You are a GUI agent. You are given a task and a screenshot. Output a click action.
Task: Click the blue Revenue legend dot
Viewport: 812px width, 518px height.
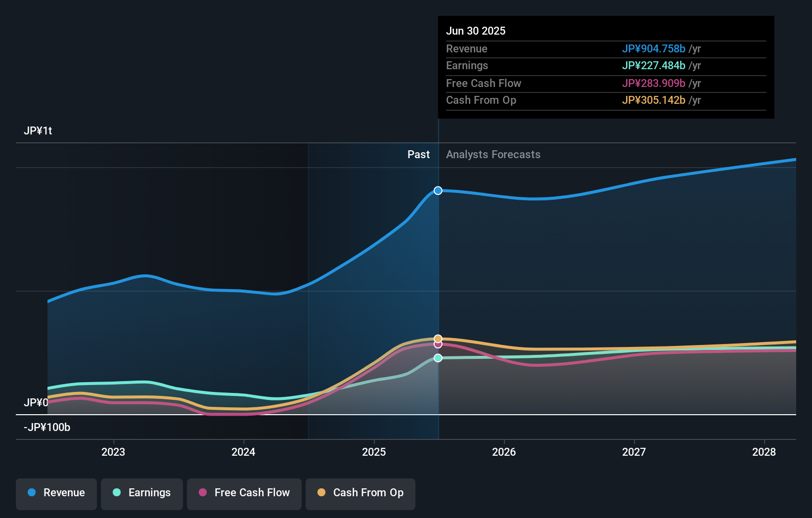pyautogui.click(x=31, y=493)
